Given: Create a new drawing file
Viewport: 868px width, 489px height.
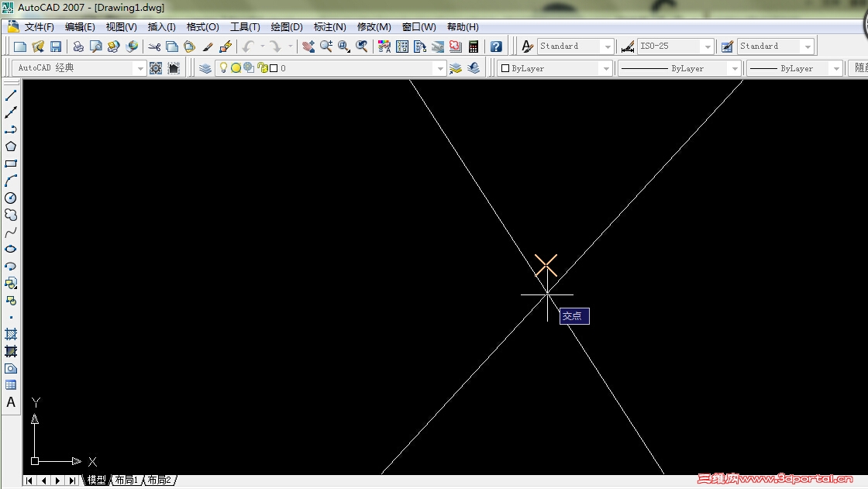Looking at the screenshot, I should (x=20, y=46).
